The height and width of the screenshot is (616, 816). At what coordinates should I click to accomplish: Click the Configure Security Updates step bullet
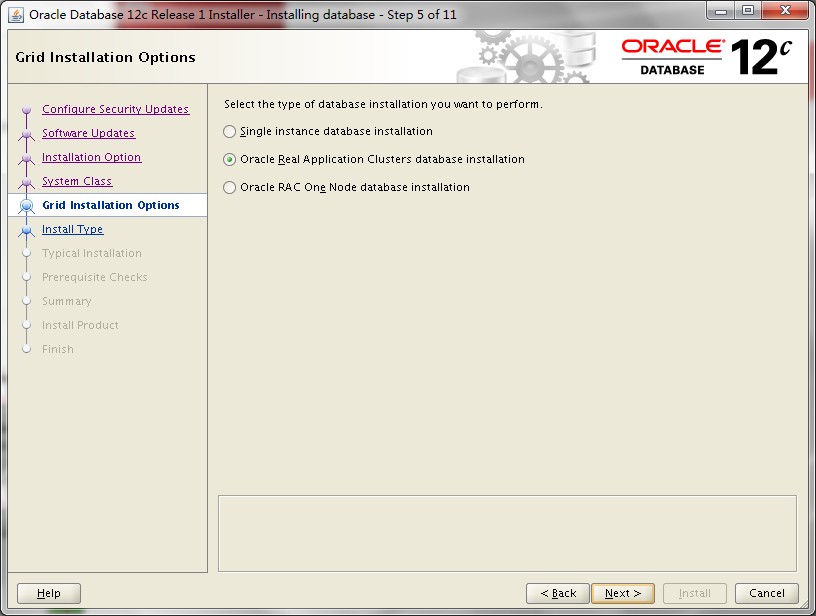[x=27, y=110]
